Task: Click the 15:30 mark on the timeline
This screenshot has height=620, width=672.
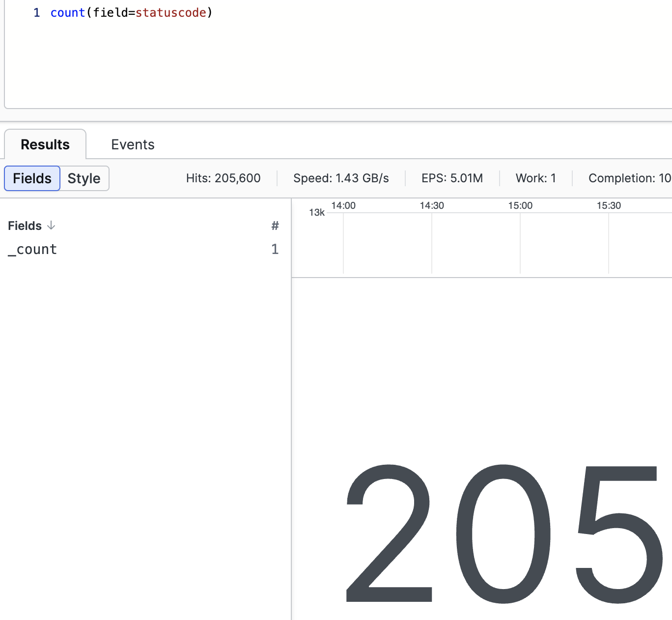Action: click(x=609, y=205)
